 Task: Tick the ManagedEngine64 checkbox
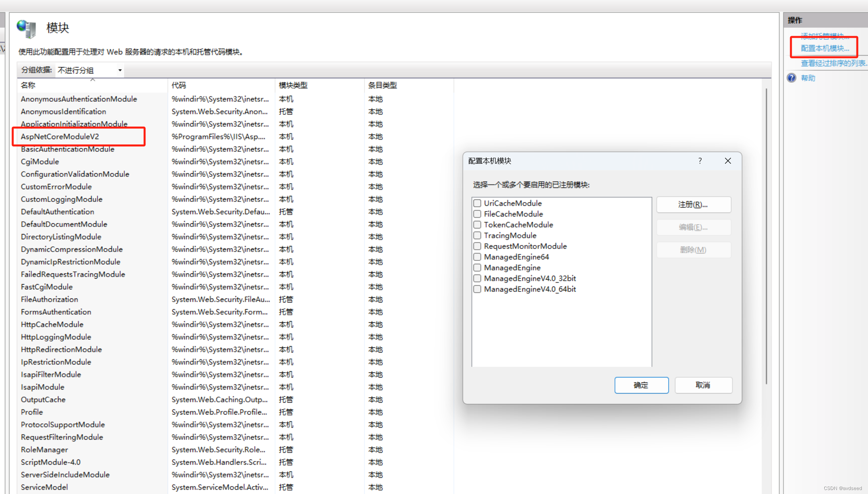click(x=477, y=257)
